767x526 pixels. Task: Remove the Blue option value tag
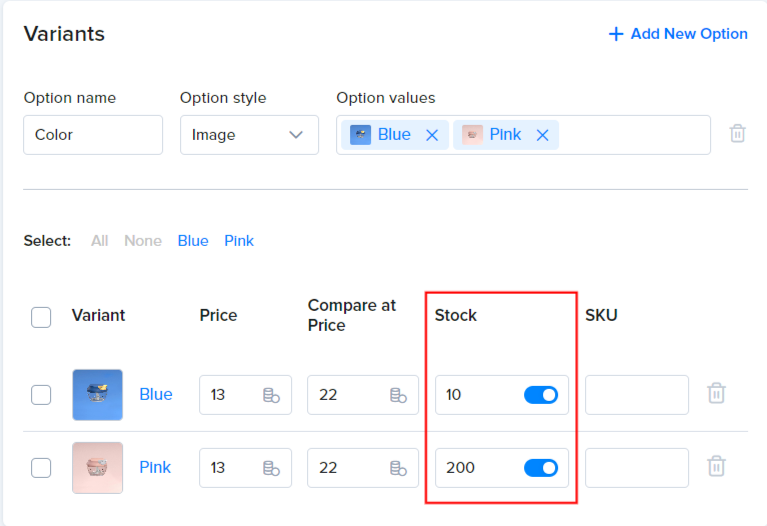tap(431, 135)
